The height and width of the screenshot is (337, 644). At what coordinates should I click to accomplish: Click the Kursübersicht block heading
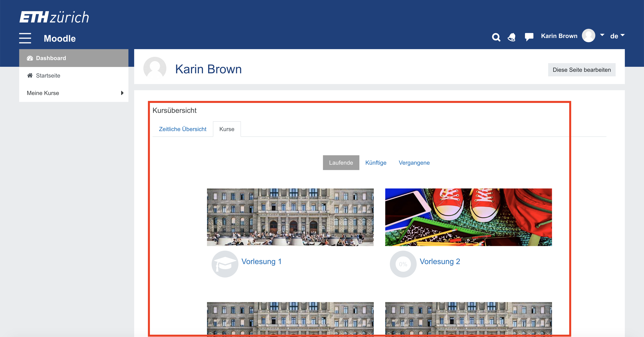174,110
